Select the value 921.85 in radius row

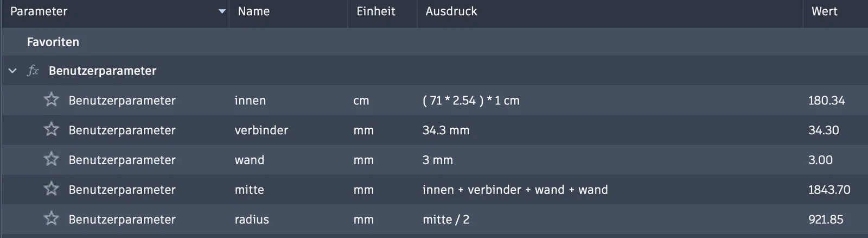[x=826, y=220]
